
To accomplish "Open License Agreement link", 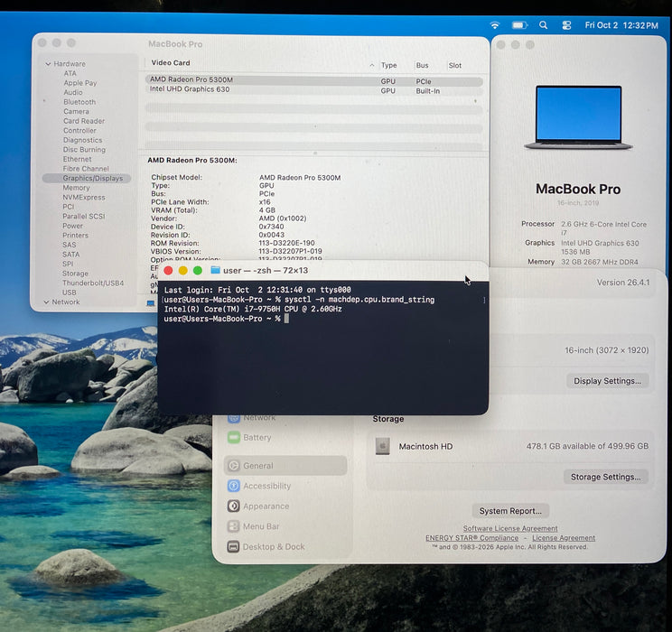I will 564,538.
